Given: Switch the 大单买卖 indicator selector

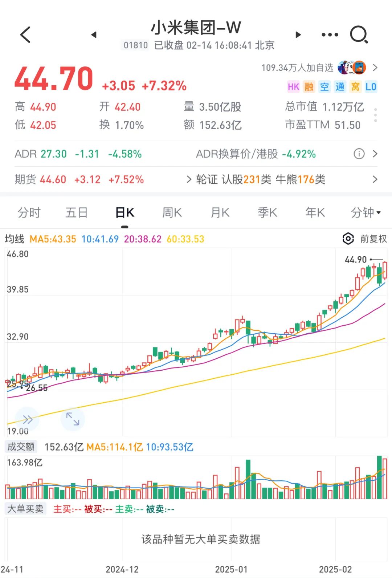Looking at the screenshot, I should [x=25, y=509].
